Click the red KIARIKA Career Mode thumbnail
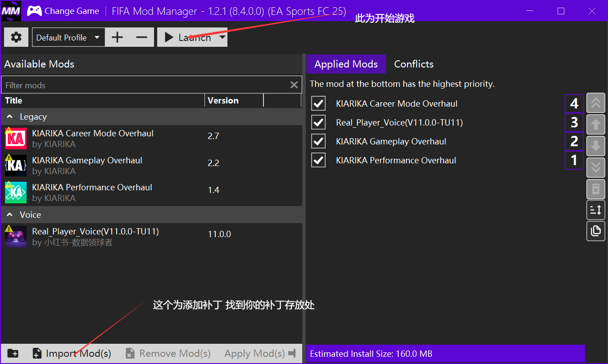 pyautogui.click(x=16, y=139)
